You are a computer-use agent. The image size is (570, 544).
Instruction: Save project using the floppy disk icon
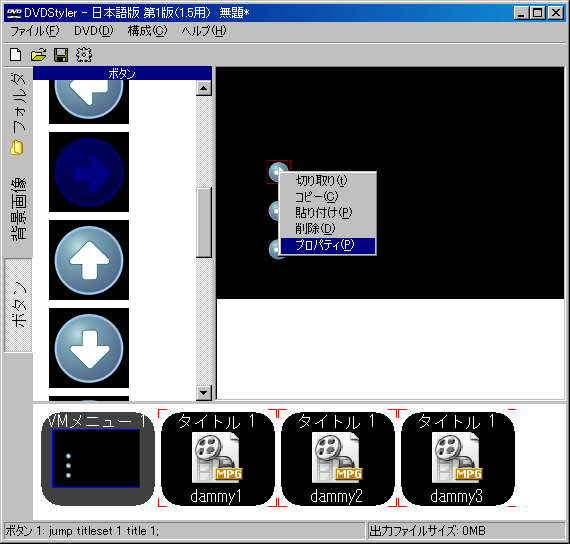(61, 55)
